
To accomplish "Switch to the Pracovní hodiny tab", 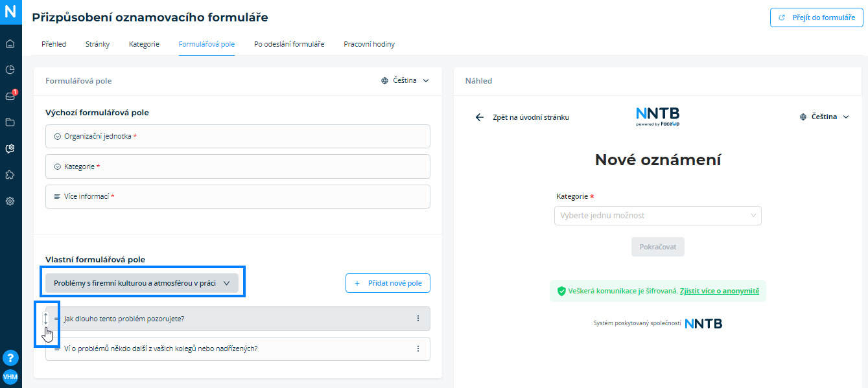I will click(369, 44).
